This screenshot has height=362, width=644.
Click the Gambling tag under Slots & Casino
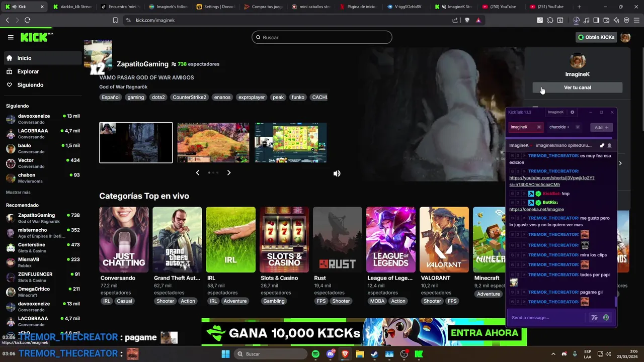274,301
